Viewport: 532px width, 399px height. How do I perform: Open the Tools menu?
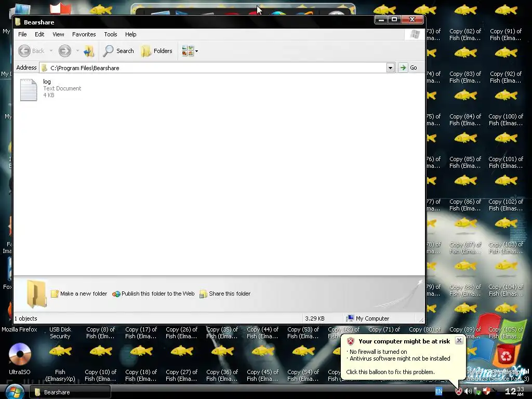click(x=111, y=34)
